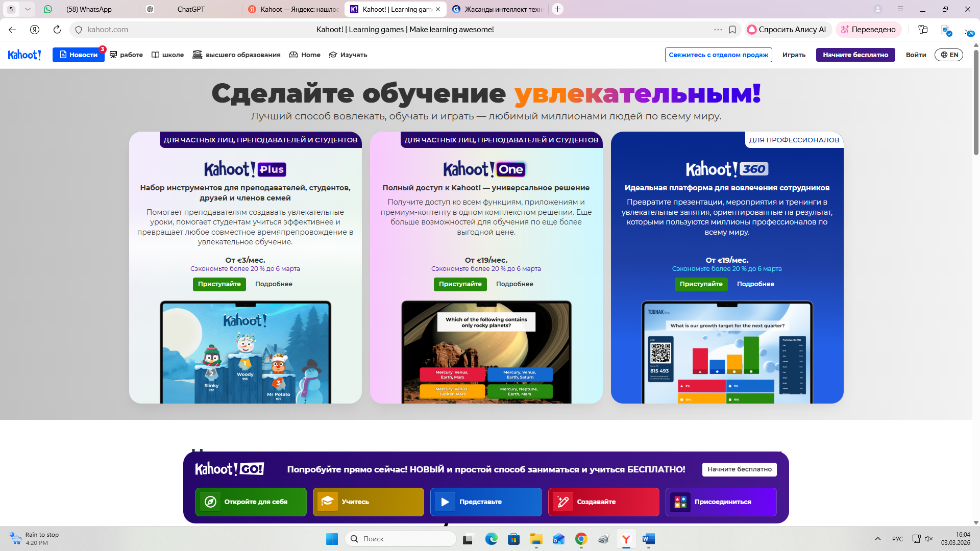Expand the tab list chevron
This screenshot has width=980, height=551.
tap(28, 9)
